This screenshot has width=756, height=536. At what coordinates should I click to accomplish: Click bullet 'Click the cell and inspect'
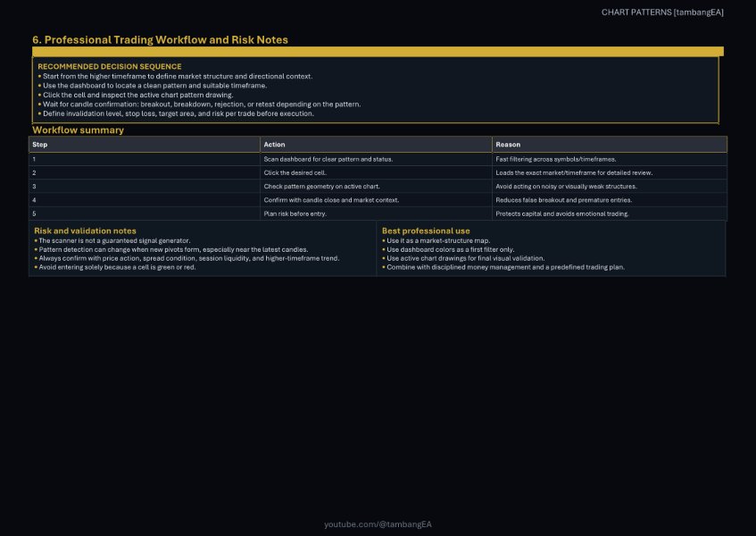tap(137, 95)
